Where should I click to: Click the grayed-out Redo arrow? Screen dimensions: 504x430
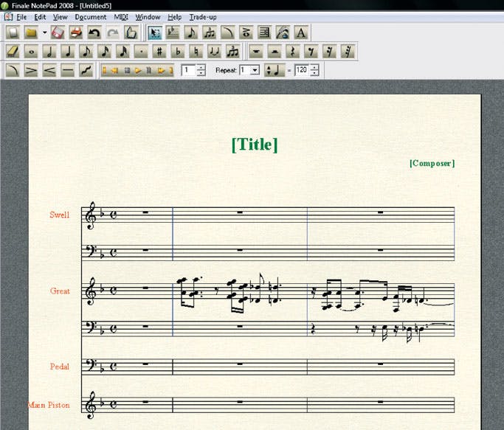point(112,32)
